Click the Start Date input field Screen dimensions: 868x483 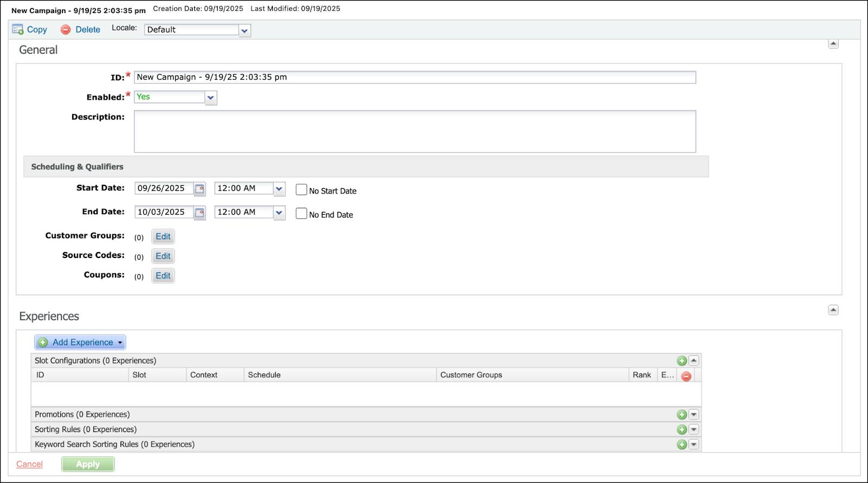pos(164,189)
